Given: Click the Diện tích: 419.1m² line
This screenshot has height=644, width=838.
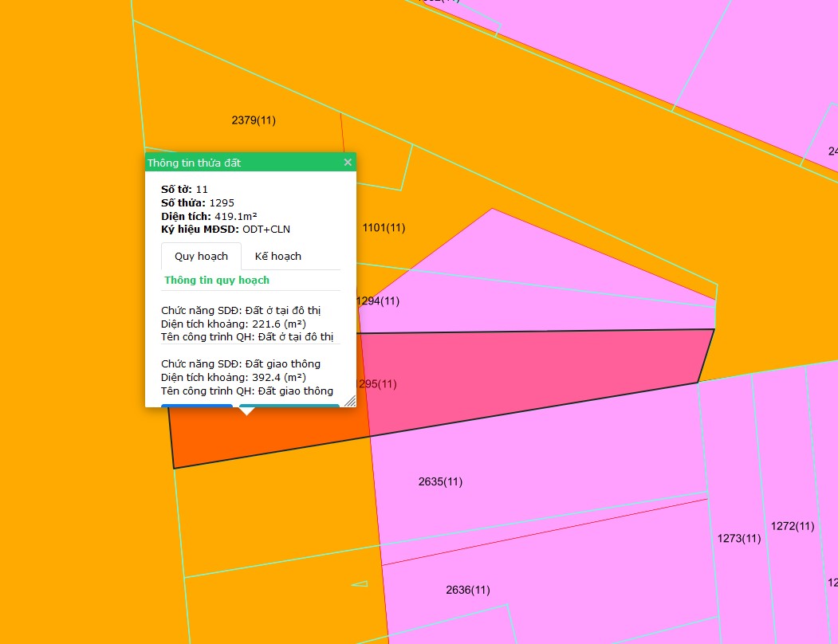Looking at the screenshot, I should tap(209, 216).
